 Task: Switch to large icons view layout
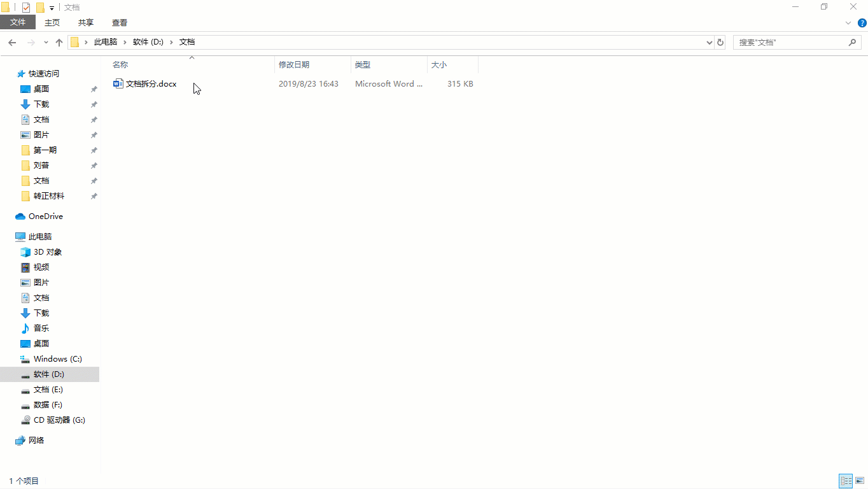pyautogui.click(x=860, y=481)
